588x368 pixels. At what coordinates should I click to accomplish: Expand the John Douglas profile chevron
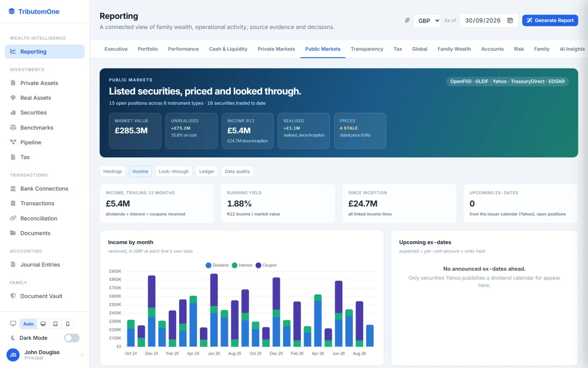[x=82, y=355]
